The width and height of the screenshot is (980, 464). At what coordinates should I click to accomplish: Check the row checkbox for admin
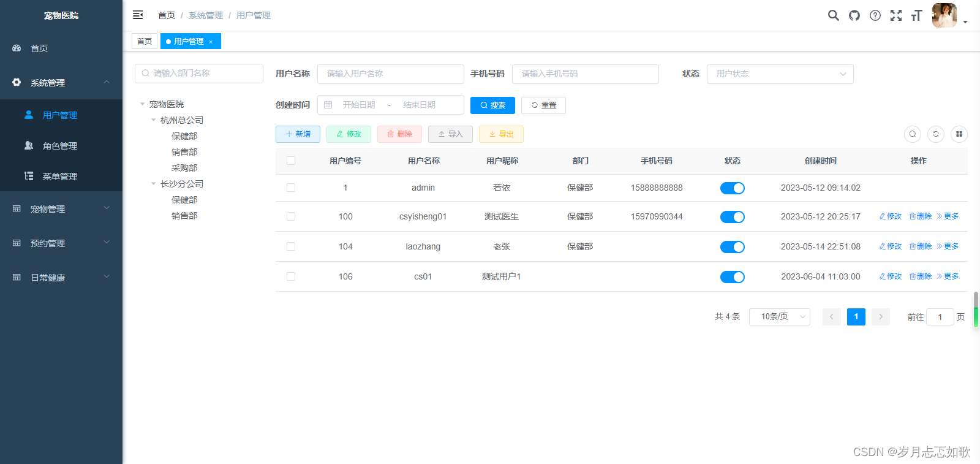291,188
